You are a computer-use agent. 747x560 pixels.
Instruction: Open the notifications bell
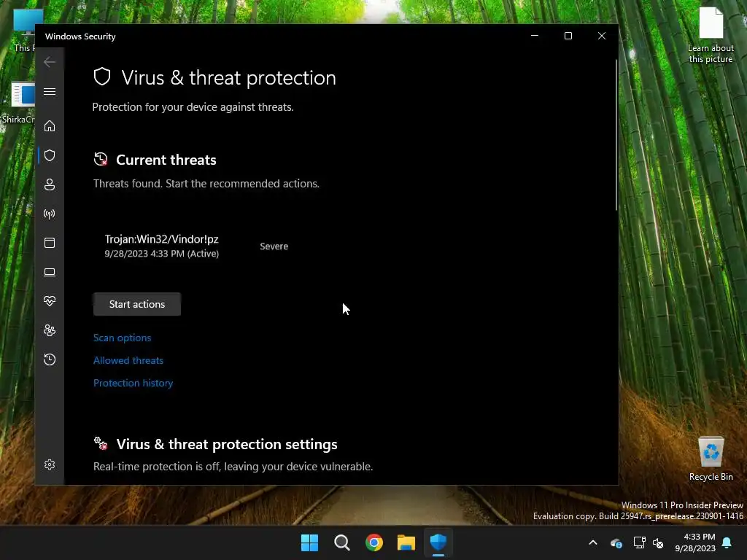pos(727,542)
